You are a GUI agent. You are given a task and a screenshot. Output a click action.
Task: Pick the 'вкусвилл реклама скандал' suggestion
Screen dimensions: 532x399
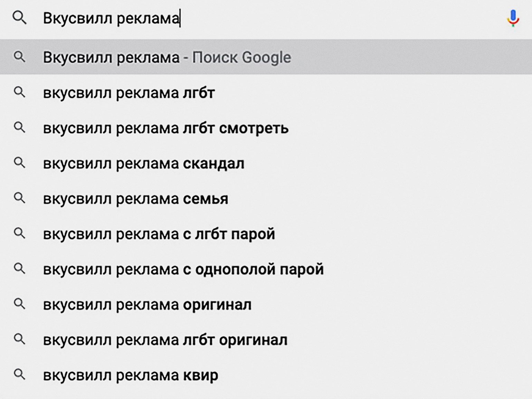pyautogui.click(x=266, y=163)
